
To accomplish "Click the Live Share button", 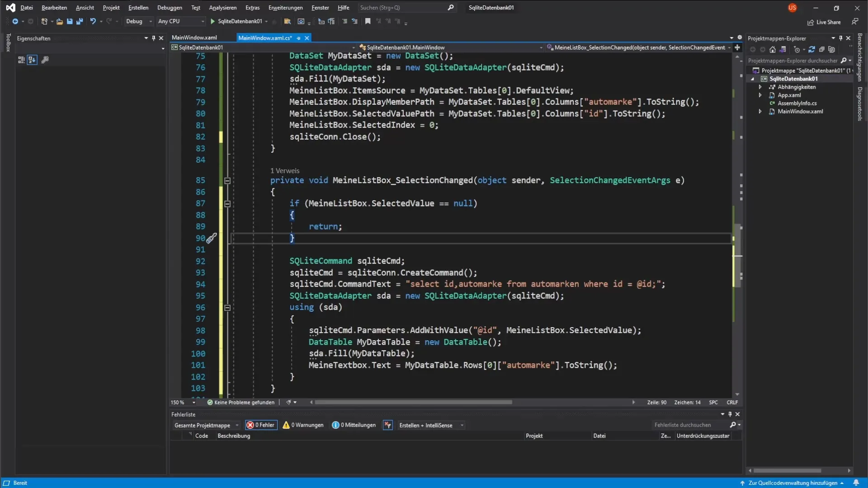I will coord(824,22).
